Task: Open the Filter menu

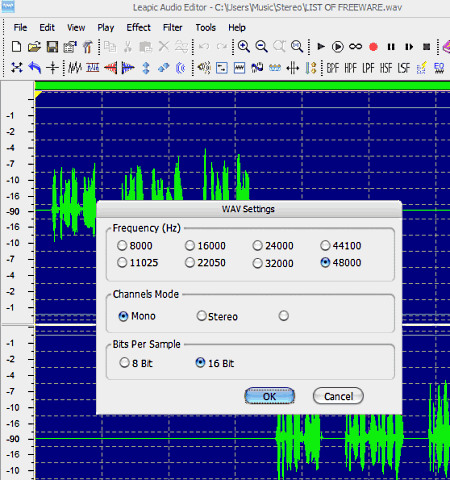Action: [x=172, y=27]
